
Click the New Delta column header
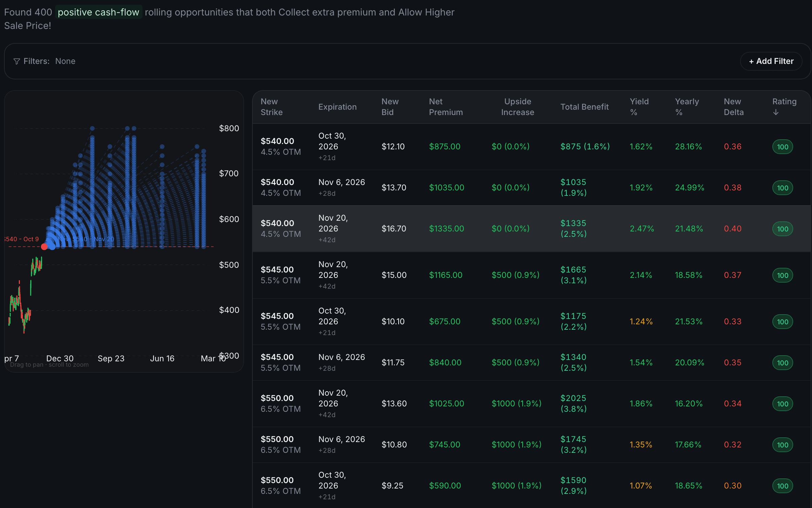click(733, 107)
